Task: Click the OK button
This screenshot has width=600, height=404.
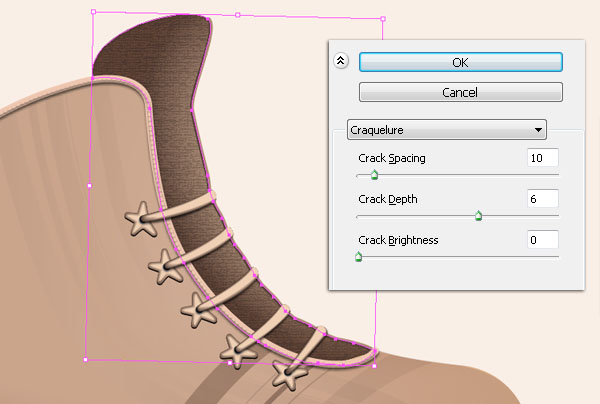Action: pos(461,62)
